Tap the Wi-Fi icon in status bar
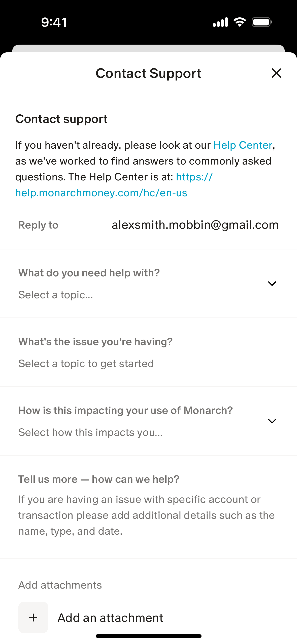The height and width of the screenshot is (644, 297). (x=240, y=22)
